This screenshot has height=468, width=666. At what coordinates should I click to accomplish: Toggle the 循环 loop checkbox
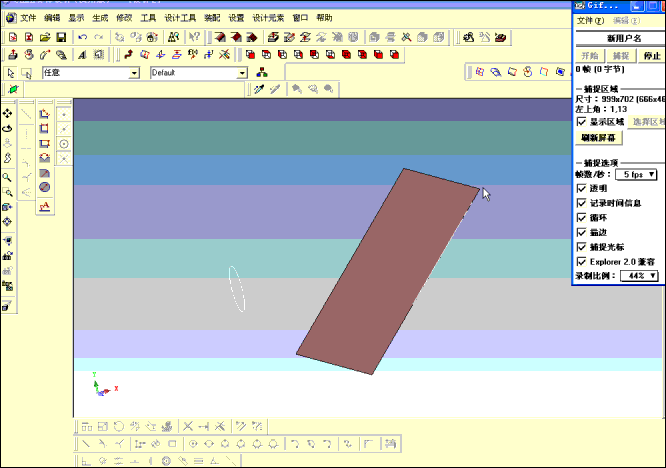[582, 218]
